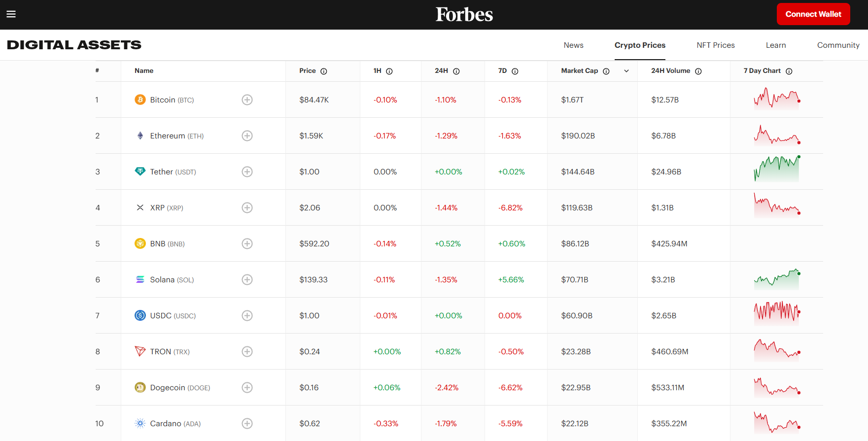Toggle Market Cap sort arrow
The width and height of the screenshot is (868, 441).
pyautogui.click(x=626, y=71)
